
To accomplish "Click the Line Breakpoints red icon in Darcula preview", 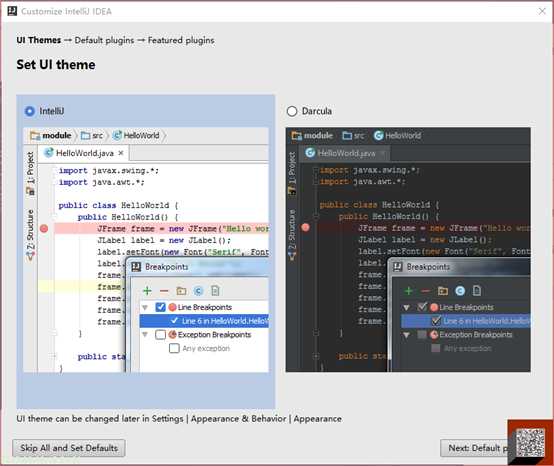I will 434,307.
